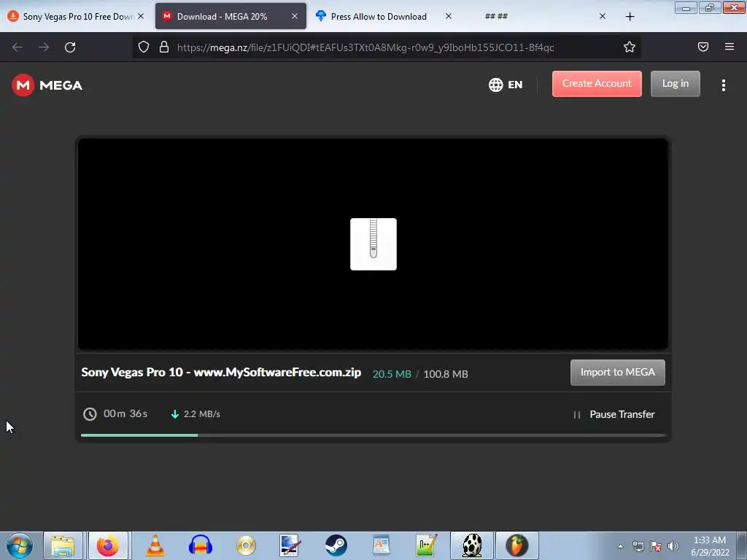This screenshot has width=747, height=560.
Task: Switch to Press Allow to Download tab
Action: [x=382, y=16]
